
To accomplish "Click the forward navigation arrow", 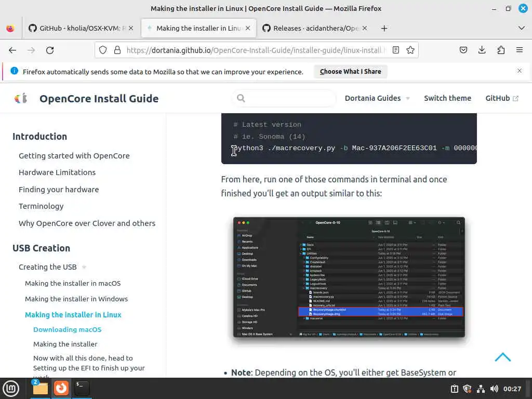I will [x=31, y=50].
